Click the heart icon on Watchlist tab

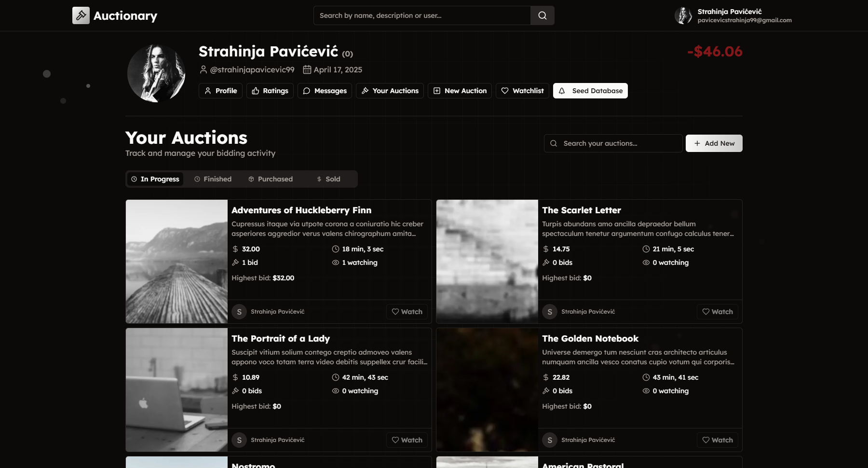(505, 91)
